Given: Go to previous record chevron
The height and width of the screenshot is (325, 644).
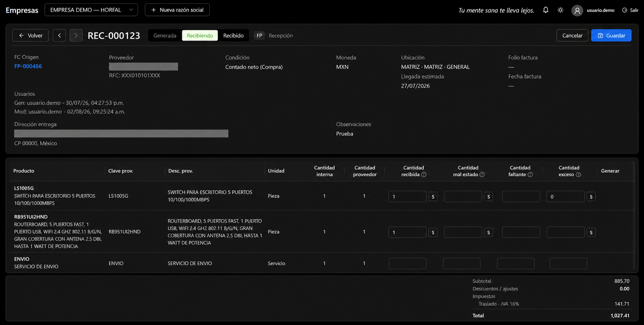Looking at the screenshot, I should (x=59, y=35).
